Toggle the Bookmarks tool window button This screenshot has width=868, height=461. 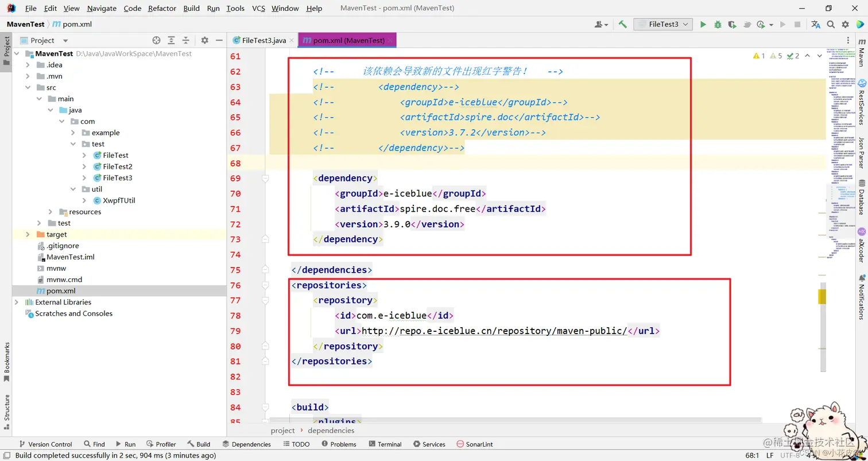click(6, 362)
